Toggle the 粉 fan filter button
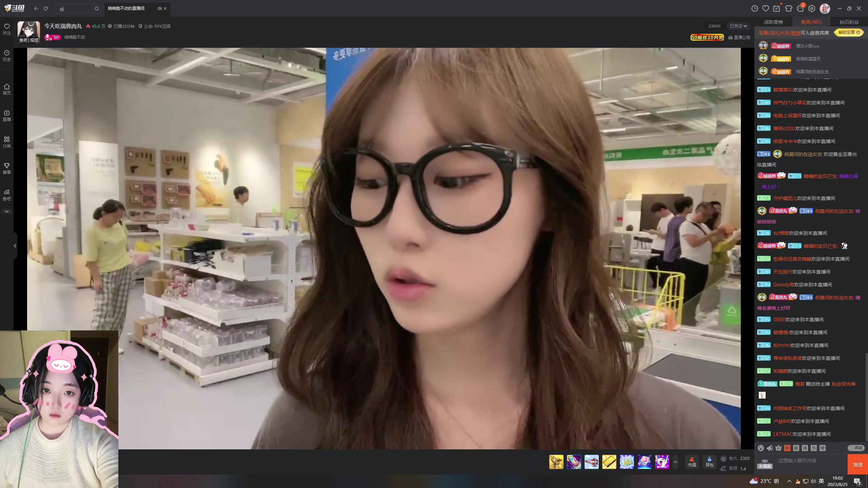The image size is (868, 488). pos(787,448)
